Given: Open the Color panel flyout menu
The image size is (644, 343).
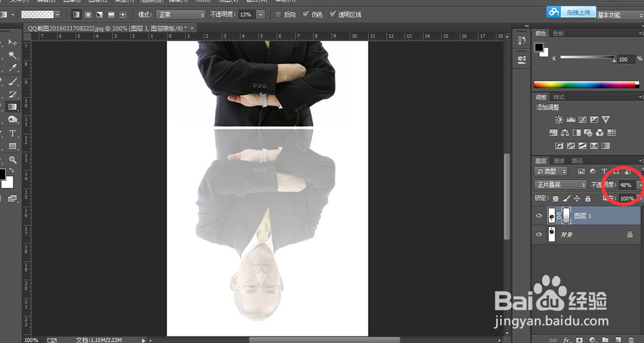Looking at the screenshot, I should point(641,33).
